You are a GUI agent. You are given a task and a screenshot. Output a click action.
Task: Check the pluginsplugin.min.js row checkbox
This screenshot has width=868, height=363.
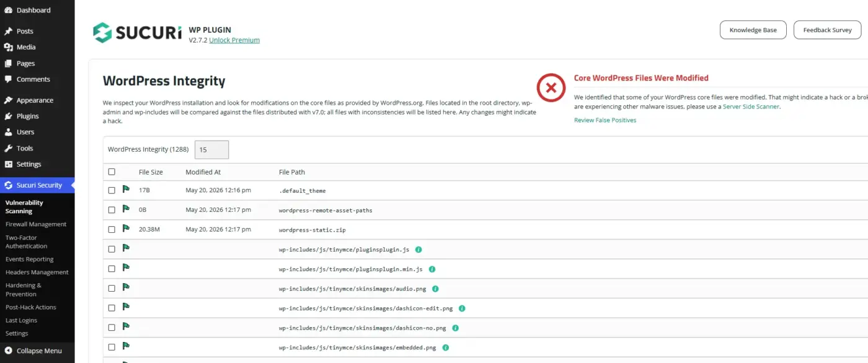point(112,269)
